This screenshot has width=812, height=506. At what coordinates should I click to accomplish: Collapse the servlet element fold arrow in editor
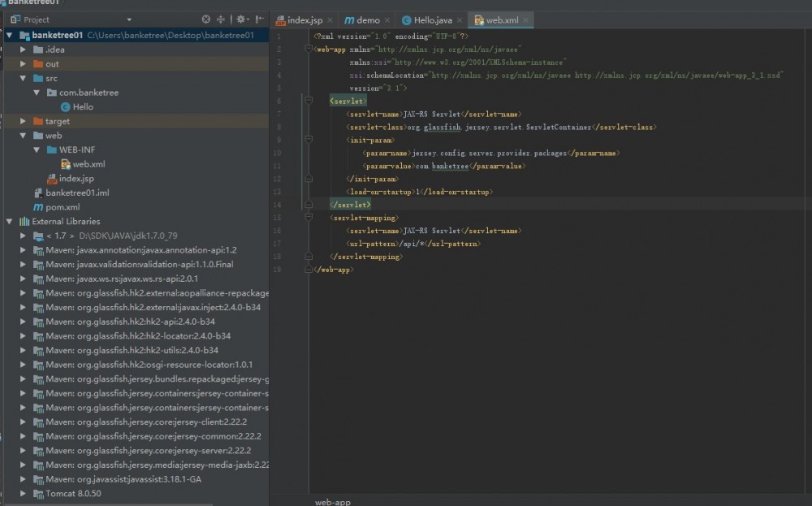[x=308, y=100]
